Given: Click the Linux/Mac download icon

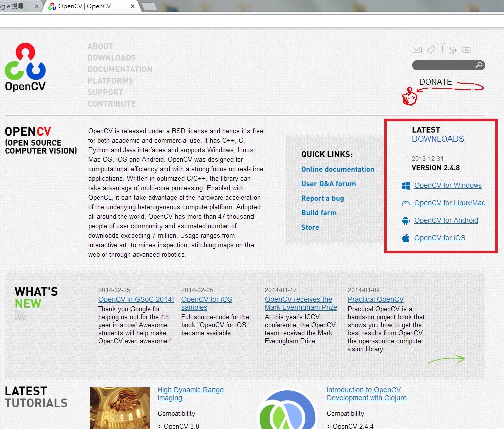Looking at the screenshot, I should tap(406, 203).
